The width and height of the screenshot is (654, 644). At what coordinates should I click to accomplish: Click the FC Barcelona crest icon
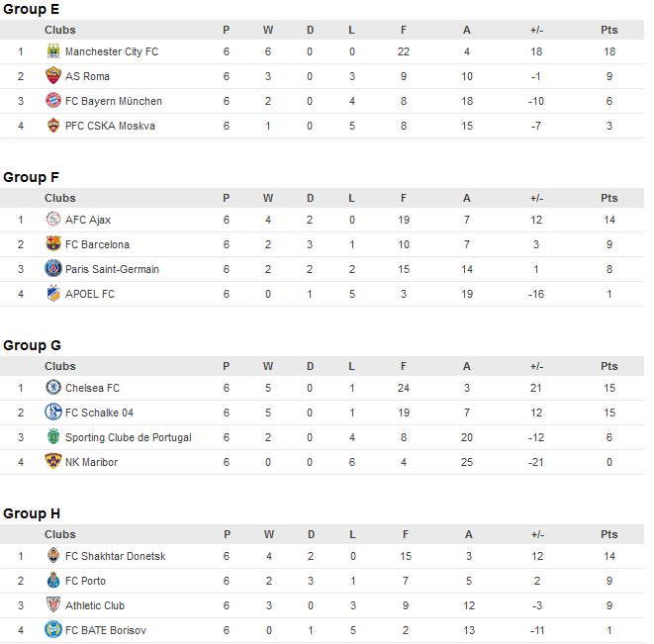[53, 244]
